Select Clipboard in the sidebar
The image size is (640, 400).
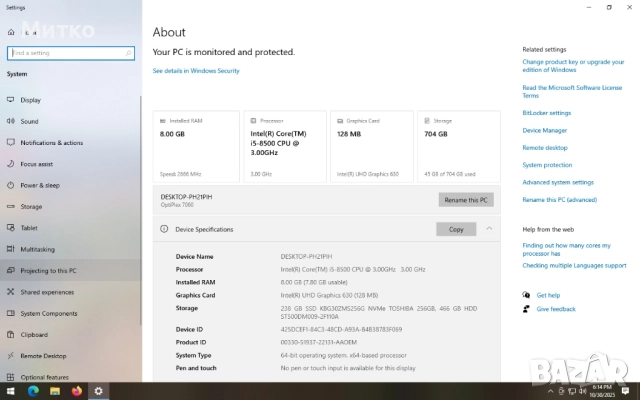(33, 334)
